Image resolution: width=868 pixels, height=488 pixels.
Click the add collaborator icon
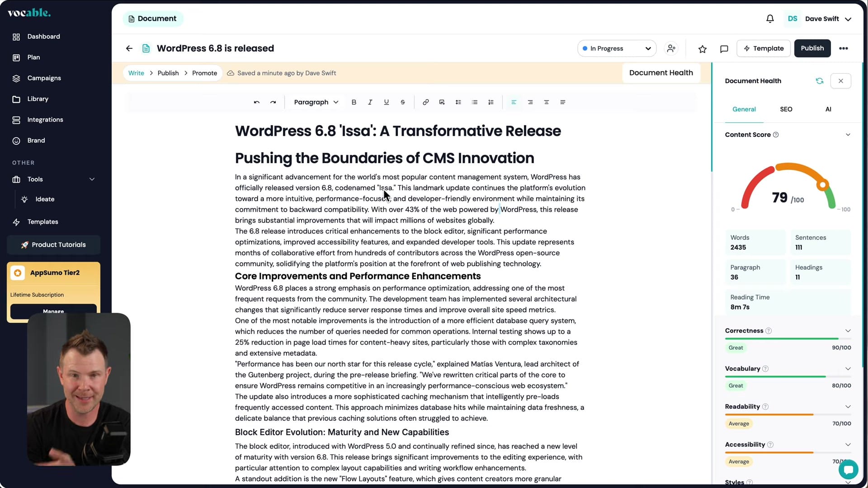tap(671, 48)
